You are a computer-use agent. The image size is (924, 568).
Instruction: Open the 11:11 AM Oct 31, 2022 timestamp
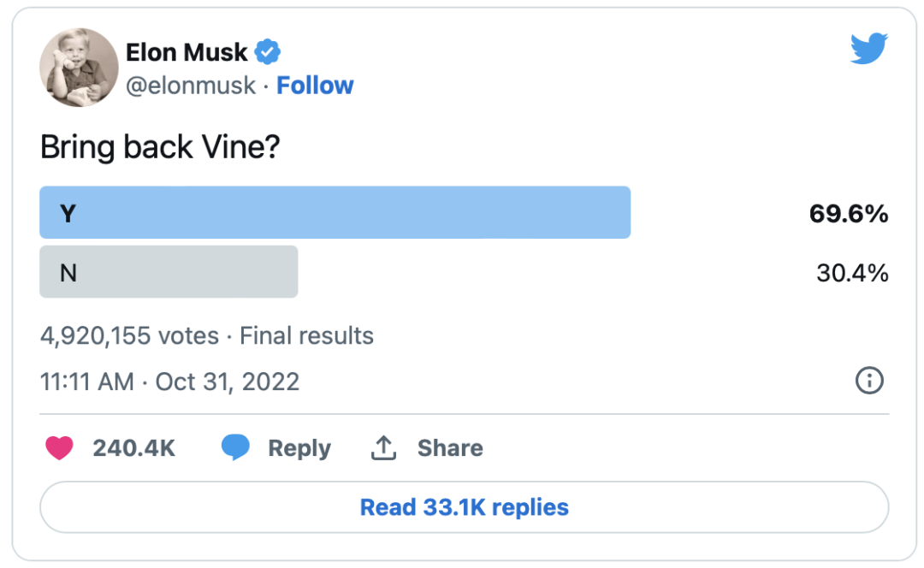(x=169, y=381)
